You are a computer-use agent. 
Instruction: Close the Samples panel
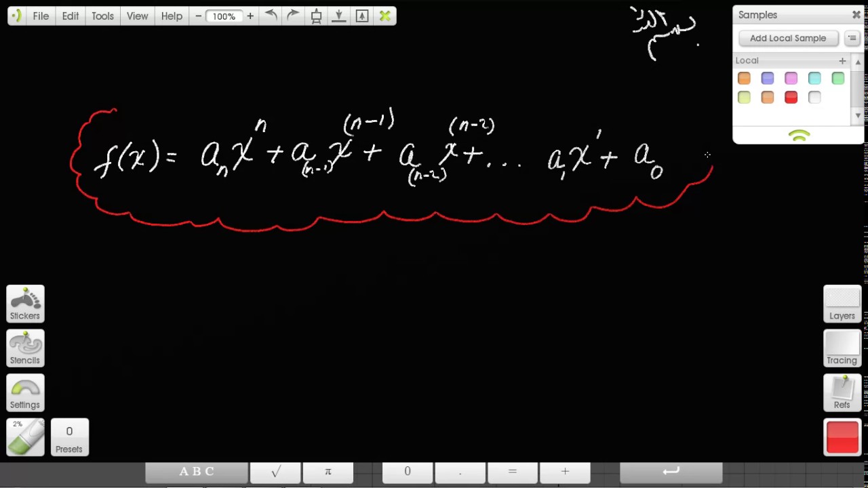point(856,14)
